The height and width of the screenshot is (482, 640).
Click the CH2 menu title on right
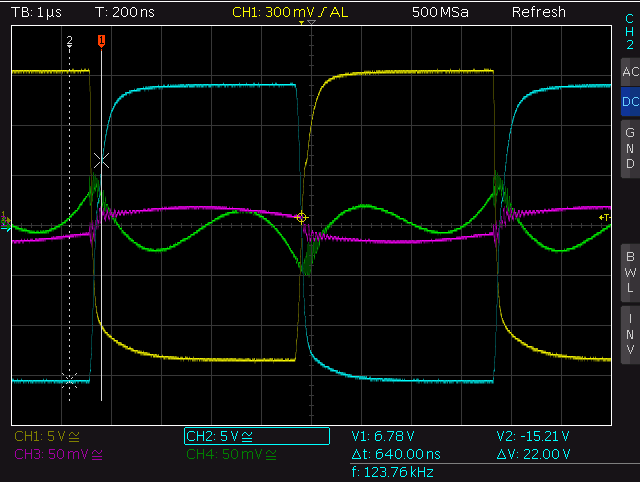click(x=629, y=31)
